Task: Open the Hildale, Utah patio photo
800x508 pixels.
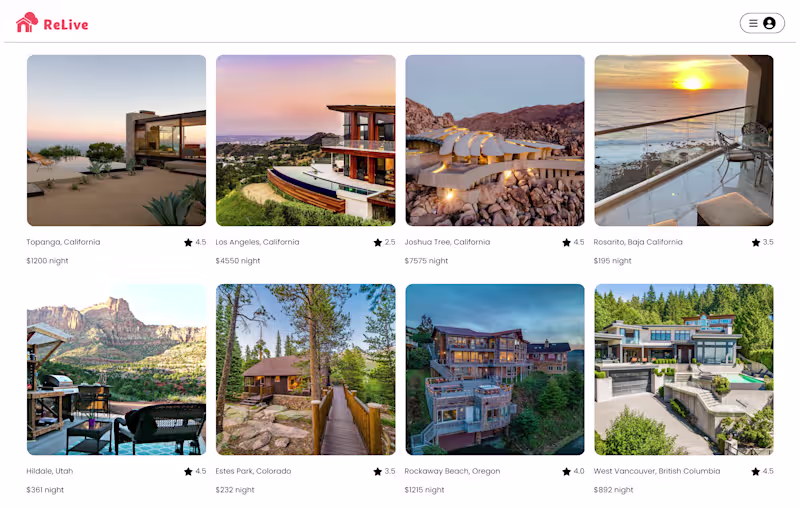Action: click(116, 369)
